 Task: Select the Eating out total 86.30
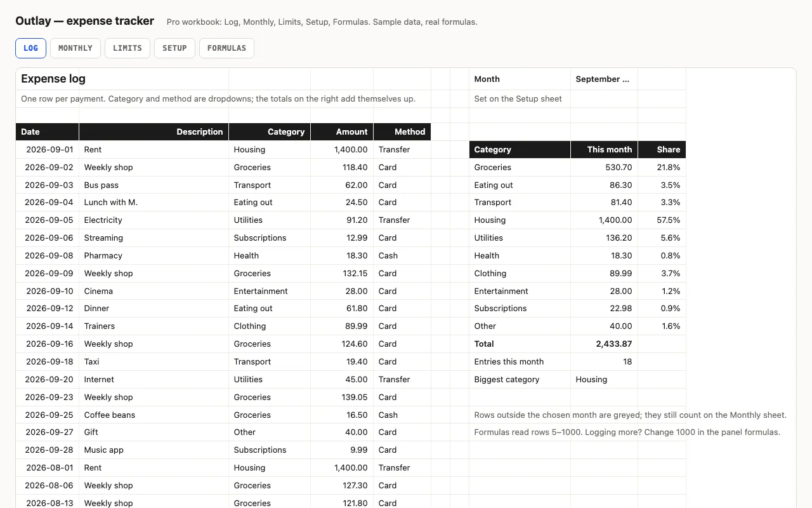[605, 185]
